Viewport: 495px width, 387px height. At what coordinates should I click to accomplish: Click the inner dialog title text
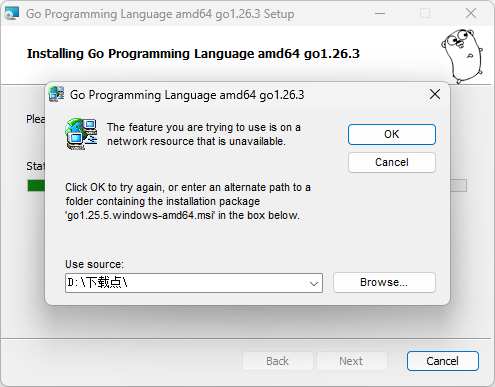(187, 95)
